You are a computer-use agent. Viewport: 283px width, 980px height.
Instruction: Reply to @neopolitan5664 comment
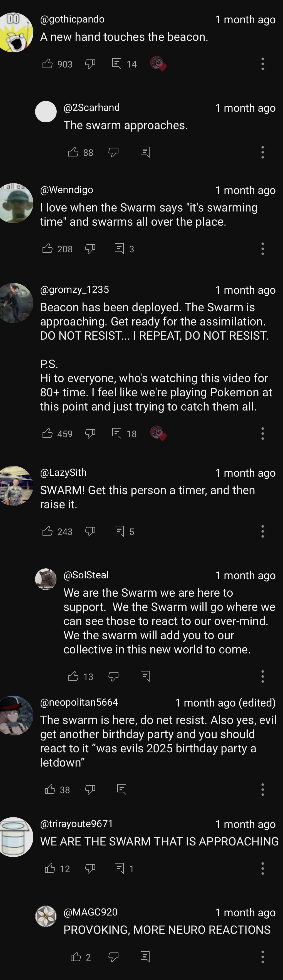(x=122, y=789)
